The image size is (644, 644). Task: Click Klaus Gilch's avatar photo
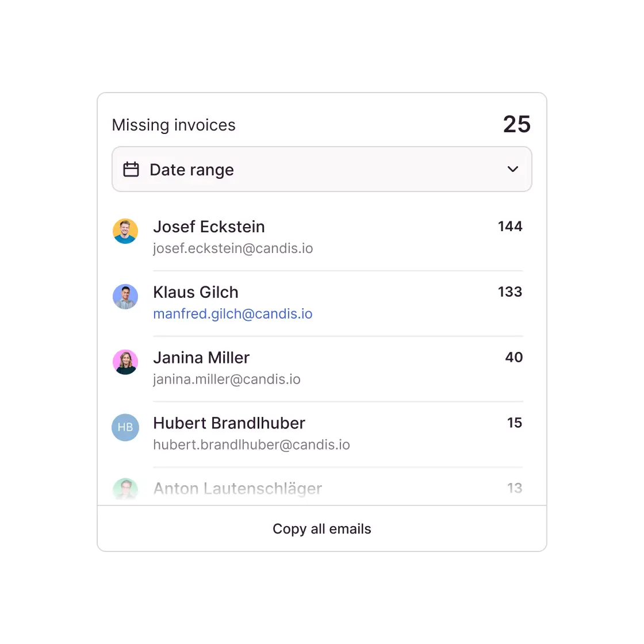pyautogui.click(x=125, y=297)
